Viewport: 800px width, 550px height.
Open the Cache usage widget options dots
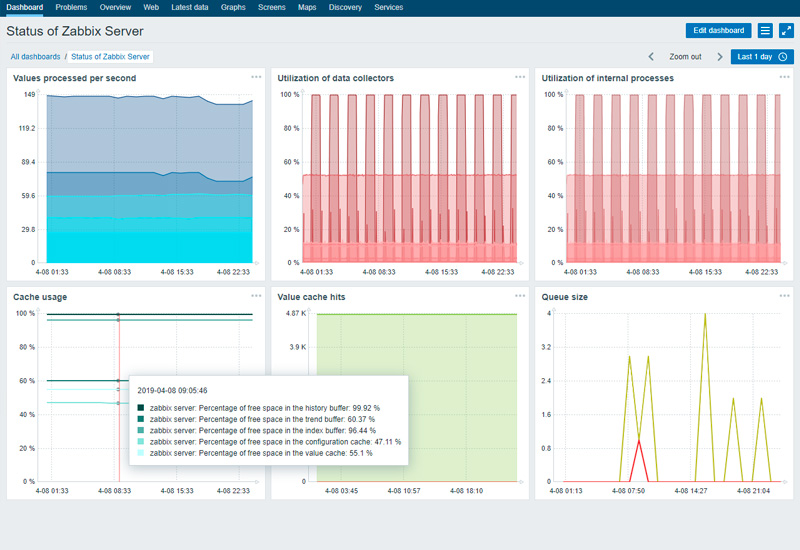256,296
